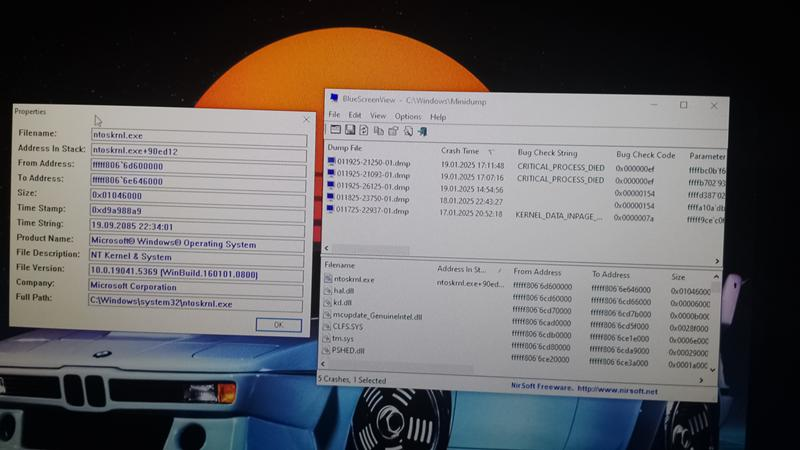The image size is (800, 450).
Task: Click the Exit toolbar icon
Action: pos(422,132)
